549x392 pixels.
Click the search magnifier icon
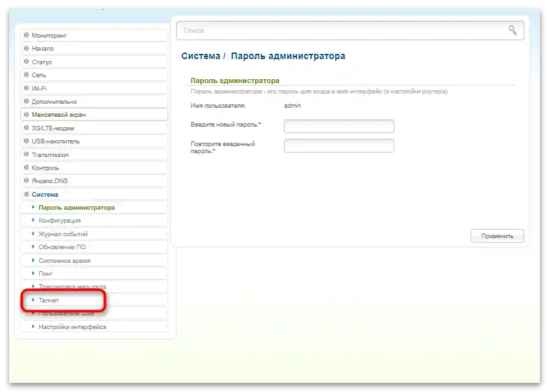(x=512, y=31)
